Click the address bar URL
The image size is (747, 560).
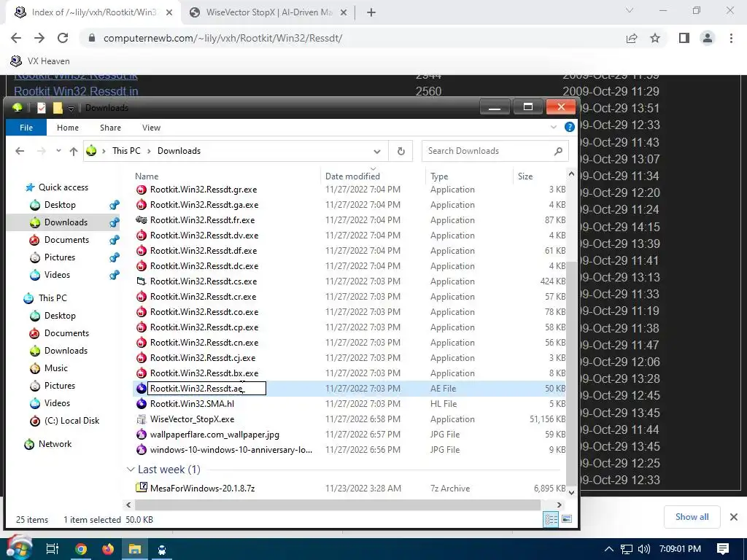[x=222, y=38]
